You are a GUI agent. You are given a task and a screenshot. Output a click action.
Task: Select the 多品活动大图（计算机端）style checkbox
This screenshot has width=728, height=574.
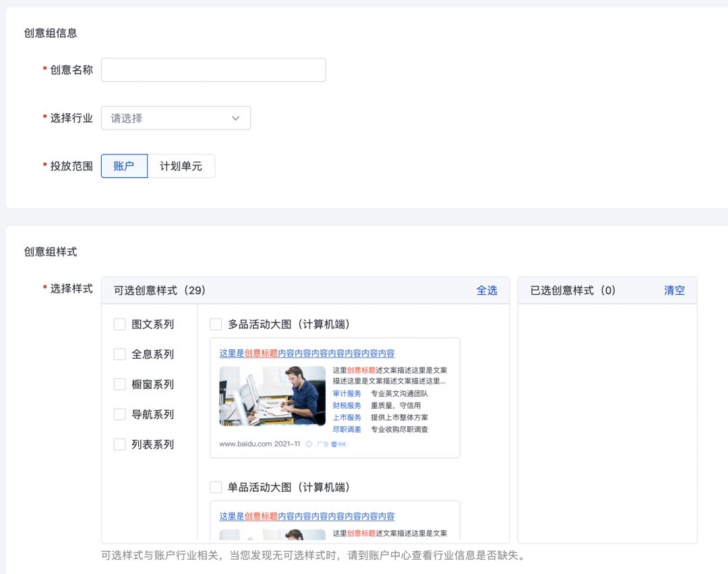pos(216,324)
